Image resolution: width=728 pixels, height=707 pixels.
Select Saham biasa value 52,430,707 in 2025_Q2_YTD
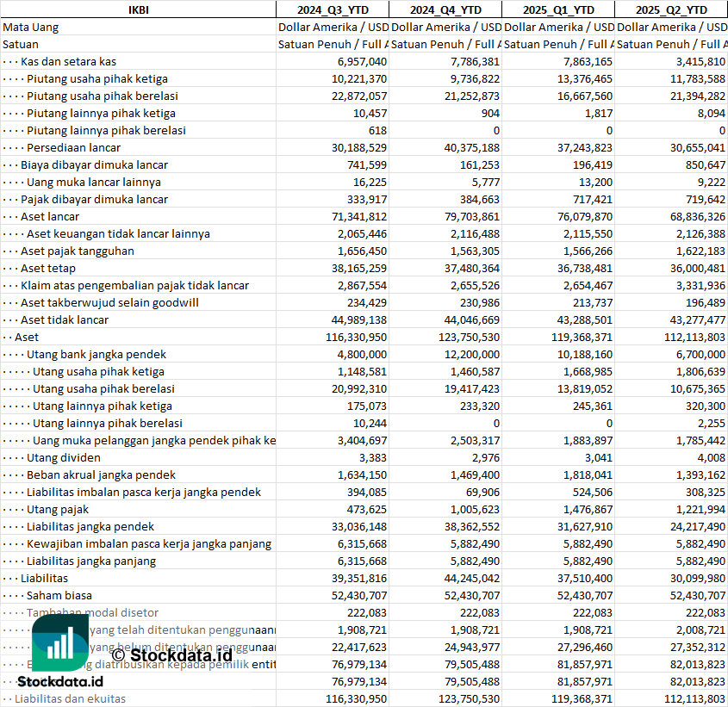pos(697,595)
